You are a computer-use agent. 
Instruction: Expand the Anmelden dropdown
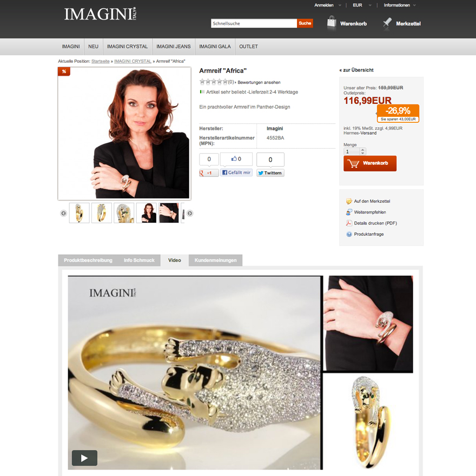coord(328,5)
